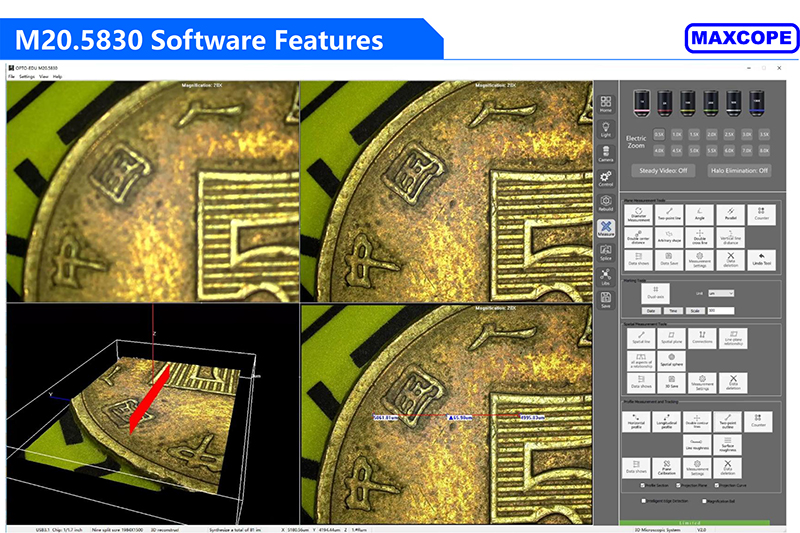This screenshot has width=800, height=533.
Task: Choose the Line roughness tool
Action: pyautogui.click(x=697, y=444)
